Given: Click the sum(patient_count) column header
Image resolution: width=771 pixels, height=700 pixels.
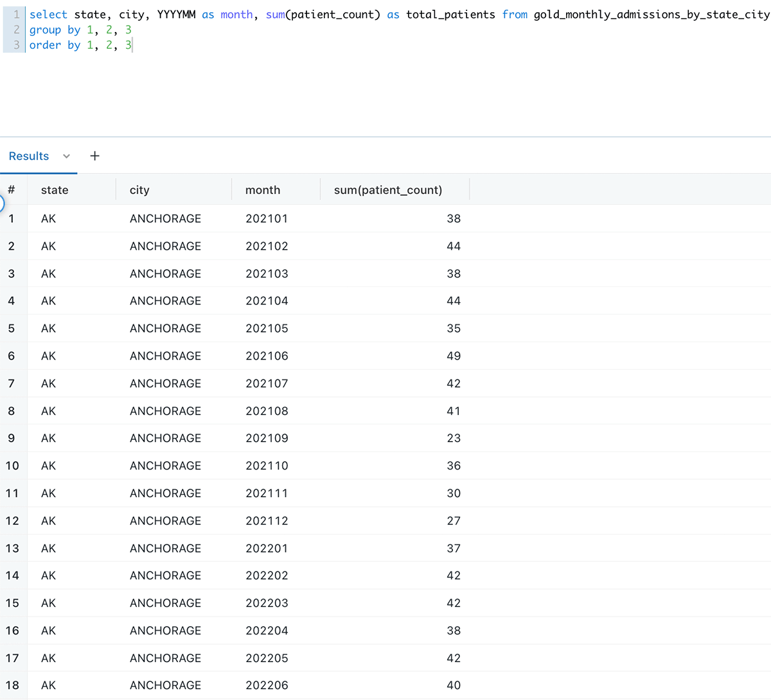Looking at the screenshot, I should (388, 190).
